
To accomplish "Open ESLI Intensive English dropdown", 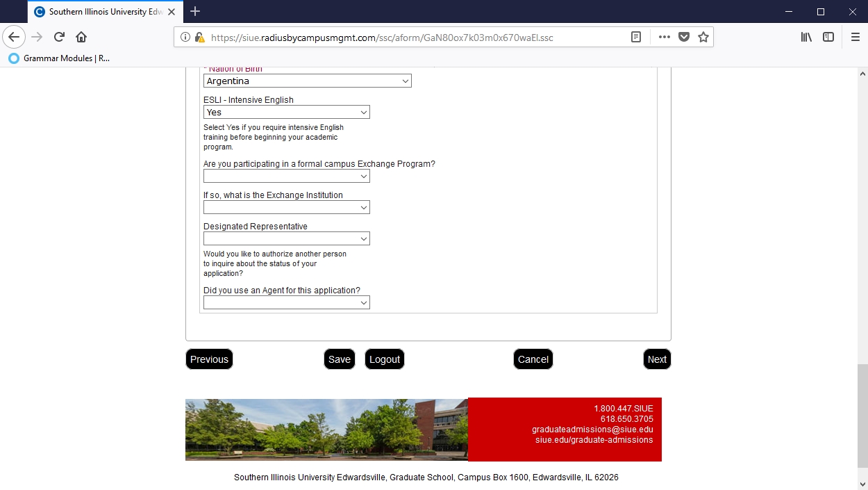I will click(286, 112).
